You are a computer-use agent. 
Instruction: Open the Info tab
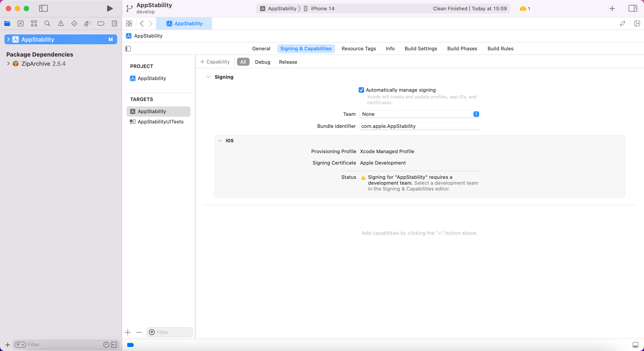(x=390, y=49)
